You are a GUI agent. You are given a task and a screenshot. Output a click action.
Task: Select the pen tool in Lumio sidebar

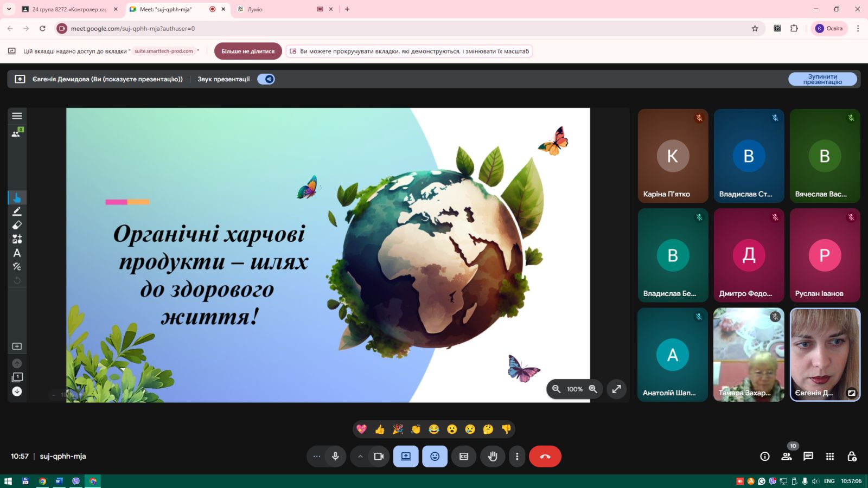tap(17, 211)
